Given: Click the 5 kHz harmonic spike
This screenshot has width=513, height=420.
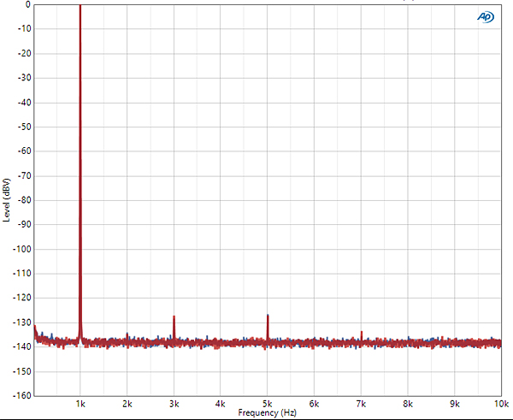Looking at the screenshot, I should [268, 327].
